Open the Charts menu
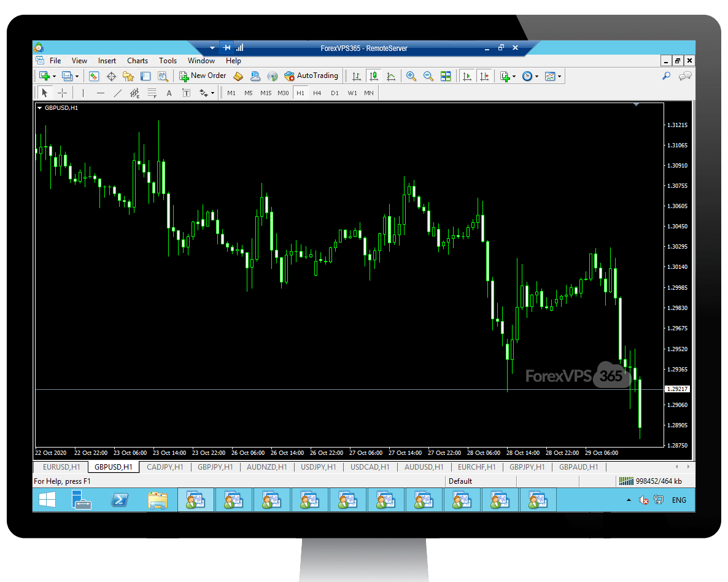 [x=137, y=61]
